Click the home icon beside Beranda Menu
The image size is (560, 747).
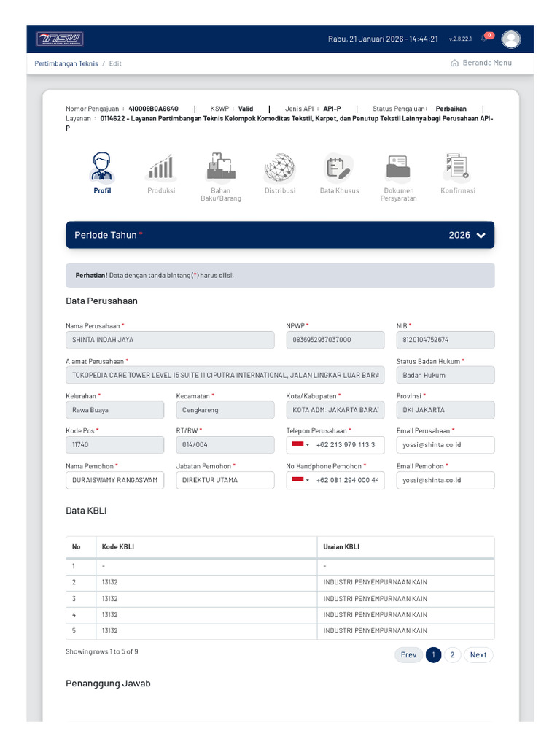[x=454, y=63]
